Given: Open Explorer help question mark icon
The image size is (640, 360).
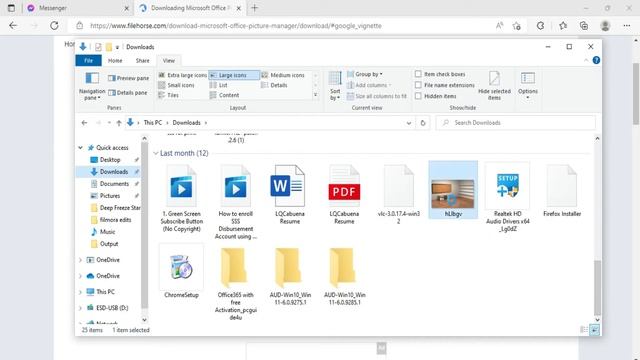Looking at the screenshot, I should [x=596, y=60].
